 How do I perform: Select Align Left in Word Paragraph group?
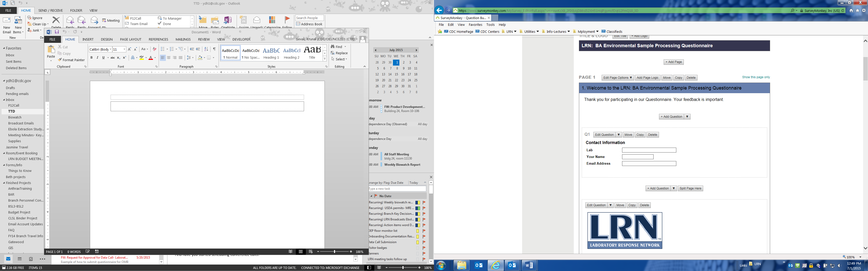pyautogui.click(x=163, y=58)
